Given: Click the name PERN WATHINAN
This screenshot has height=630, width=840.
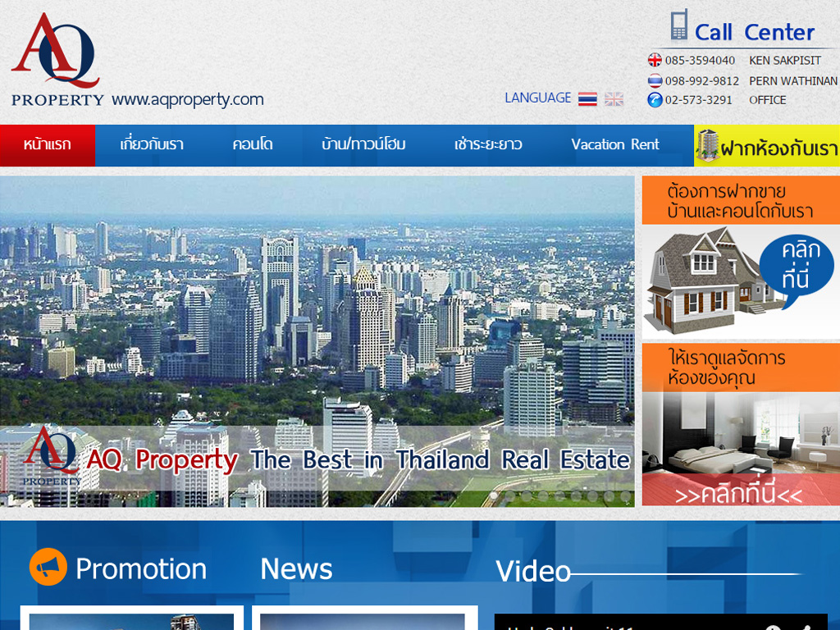Looking at the screenshot, I should coord(793,81).
